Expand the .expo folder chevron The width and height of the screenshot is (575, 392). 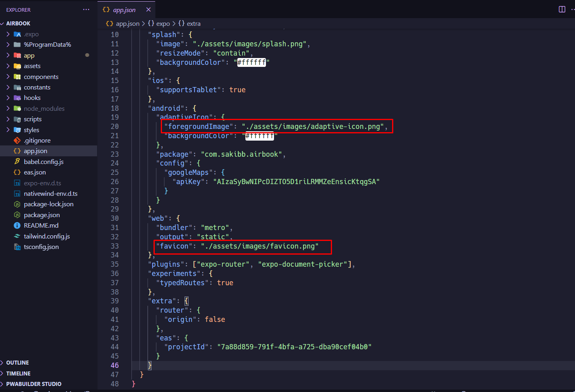click(8, 34)
